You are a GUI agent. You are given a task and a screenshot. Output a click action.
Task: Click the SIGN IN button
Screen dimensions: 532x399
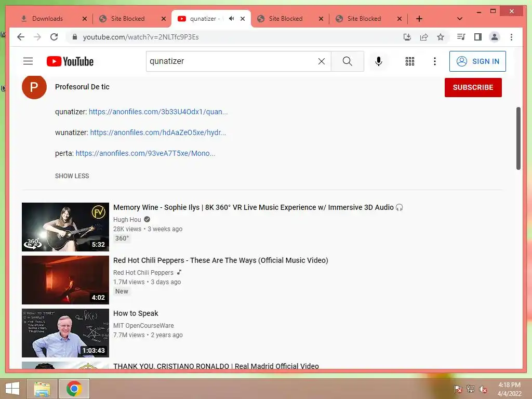(x=477, y=61)
